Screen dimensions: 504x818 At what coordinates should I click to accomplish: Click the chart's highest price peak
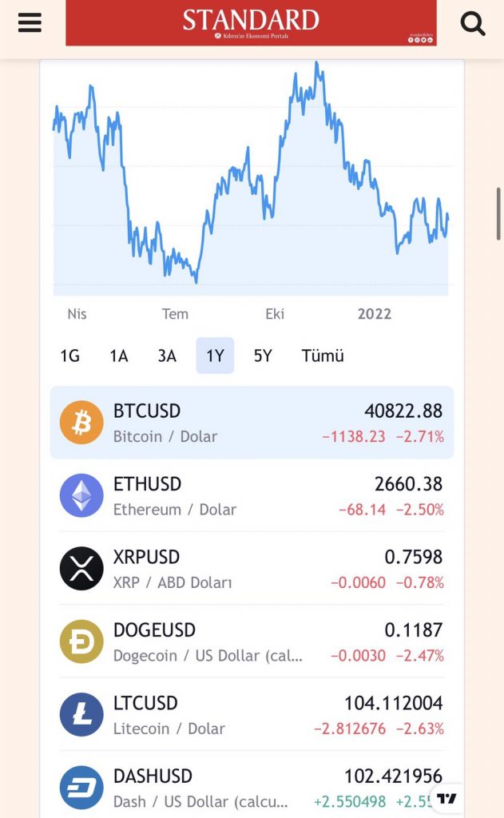pyautogui.click(x=318, y=64)
